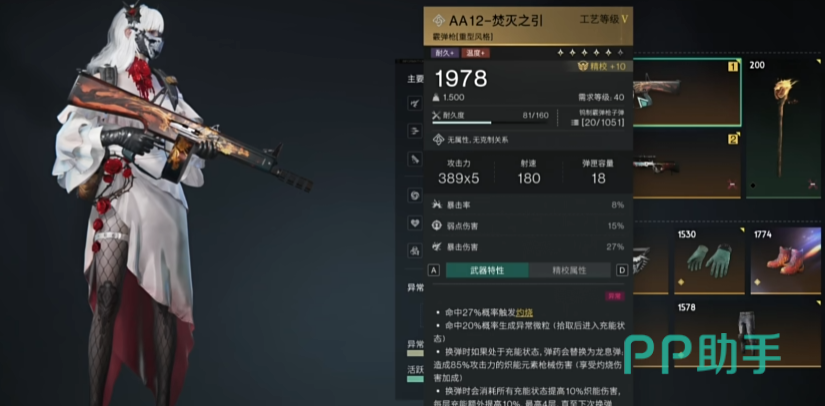Switch to the 精校属性 tab

point(569,270)
